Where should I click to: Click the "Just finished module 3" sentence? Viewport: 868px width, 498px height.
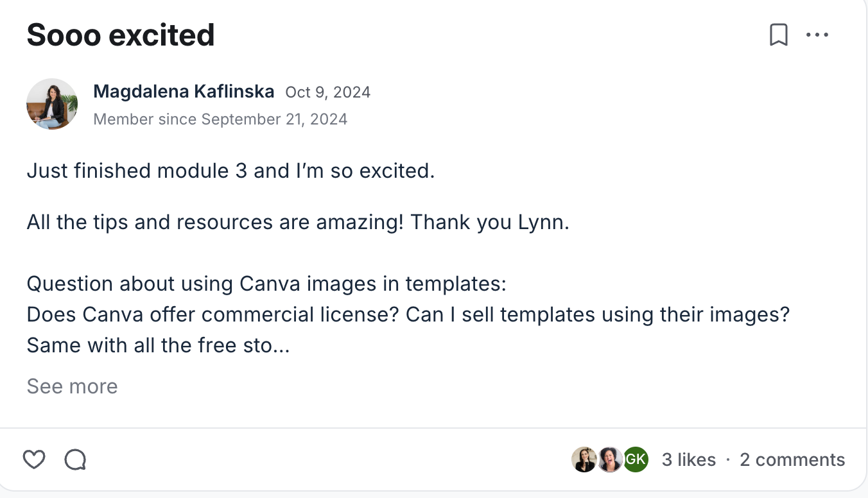pyautogui.click(x=230, y=171)
